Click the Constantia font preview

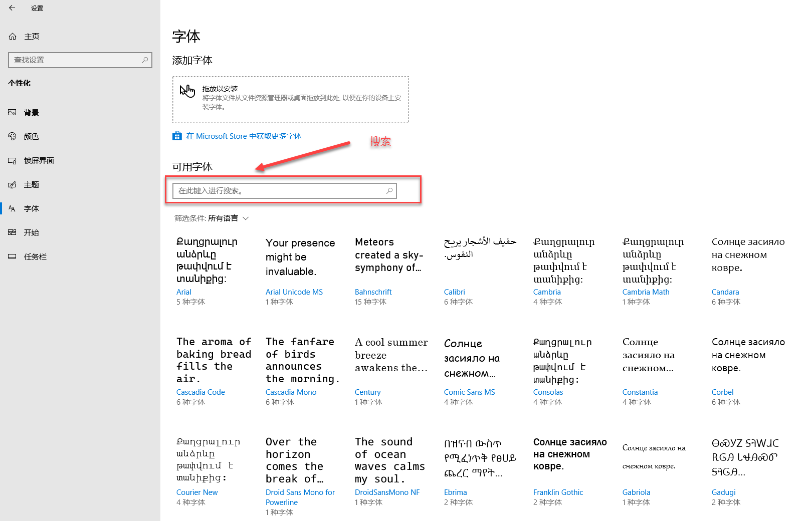coord(649,355)
